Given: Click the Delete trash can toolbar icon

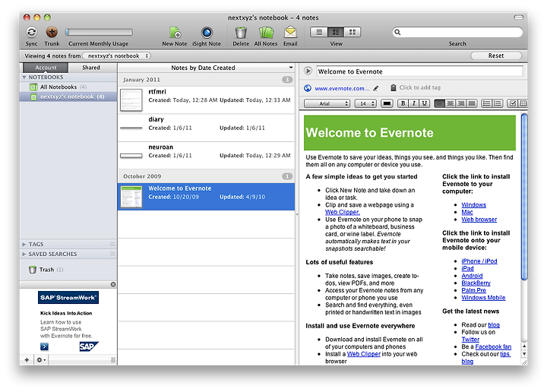Looking at the screenshot, I should tap(241, 33).
